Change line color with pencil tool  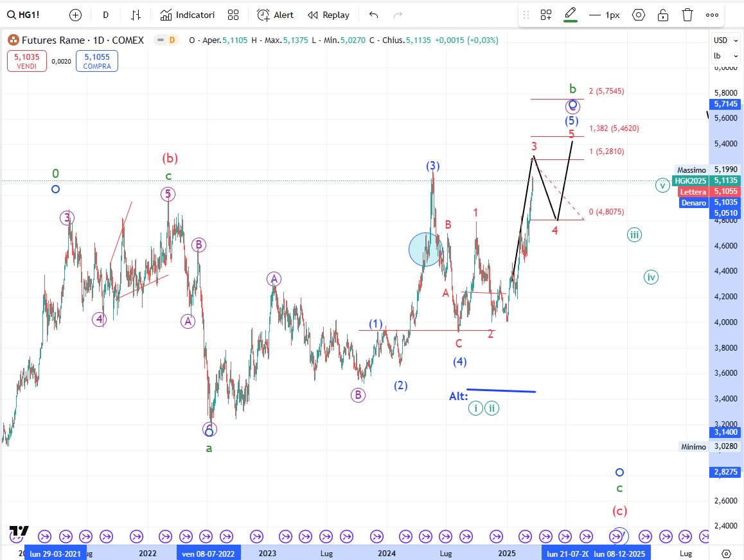pyautogui.click(x=571, y=15)
